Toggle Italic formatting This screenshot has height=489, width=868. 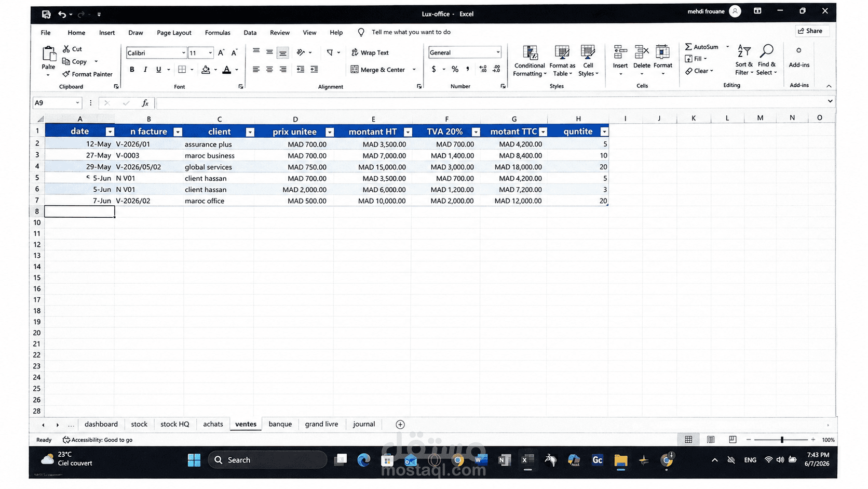pyautogui.click(x=145, y=69)
